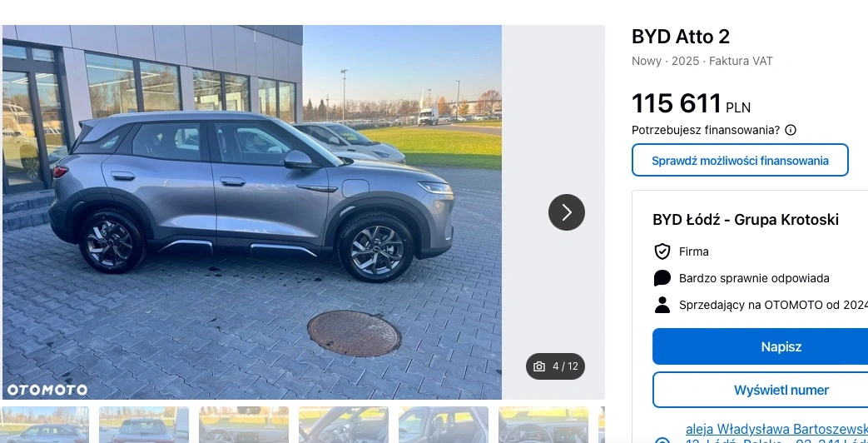The image size is (868, 443).
Task: Select the first thumbnail of the car's side
Action: [x=44, y=425]
